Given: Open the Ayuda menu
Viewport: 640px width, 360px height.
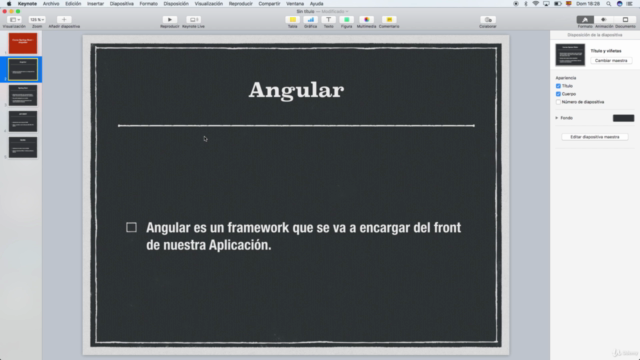Looking at the screenshot, I should [316, 4].
